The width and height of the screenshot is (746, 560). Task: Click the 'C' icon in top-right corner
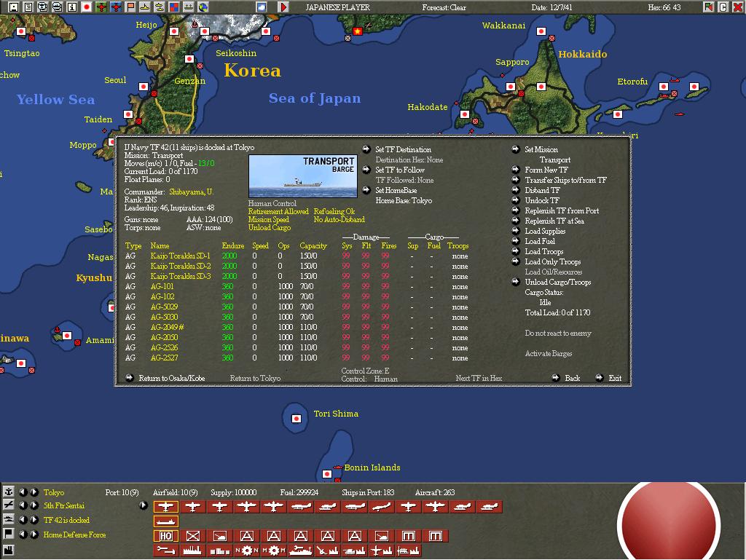[x=723, y=7]
